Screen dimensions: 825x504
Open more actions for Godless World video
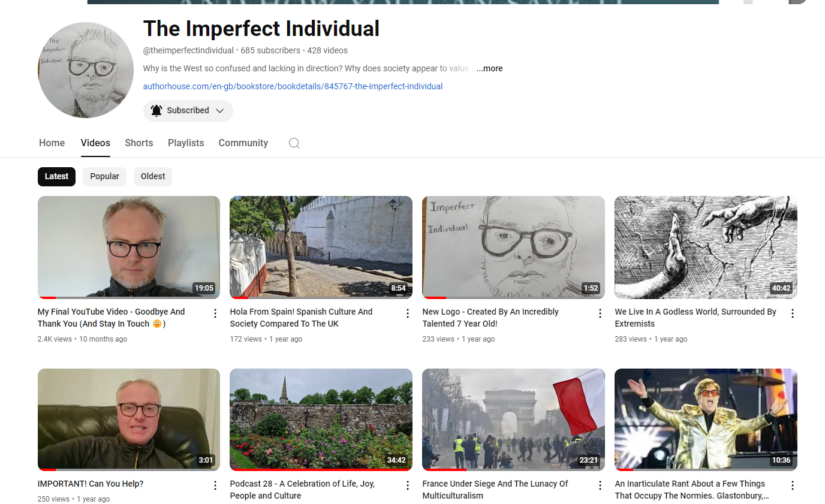coord(793,313)
